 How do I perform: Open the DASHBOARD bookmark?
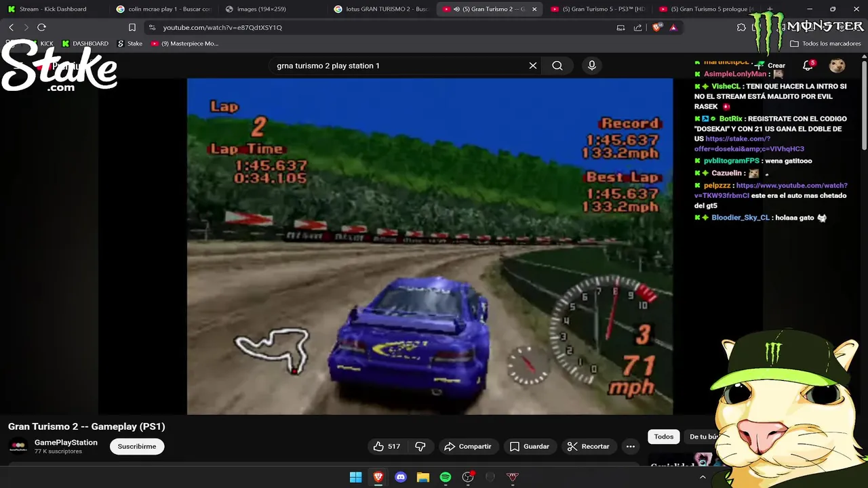(85, 43)
